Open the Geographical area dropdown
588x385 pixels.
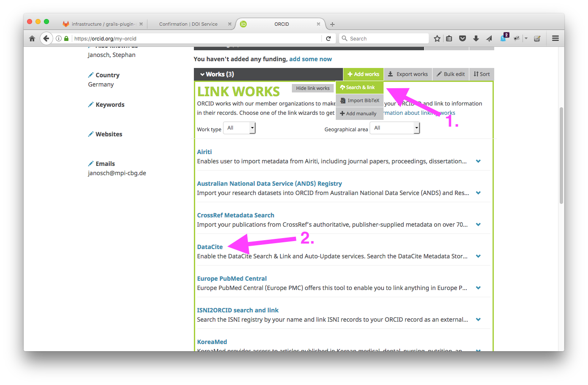pos(395,128)
